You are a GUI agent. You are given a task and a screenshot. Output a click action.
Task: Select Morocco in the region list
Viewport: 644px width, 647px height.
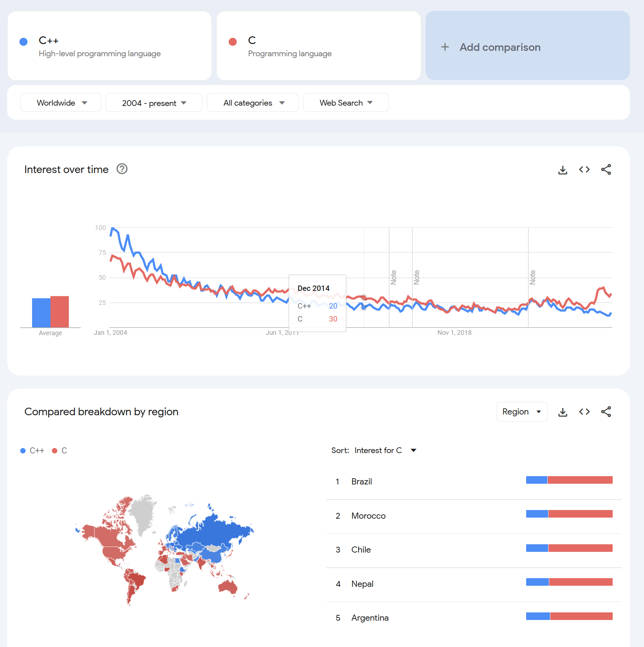pos(474,516)
